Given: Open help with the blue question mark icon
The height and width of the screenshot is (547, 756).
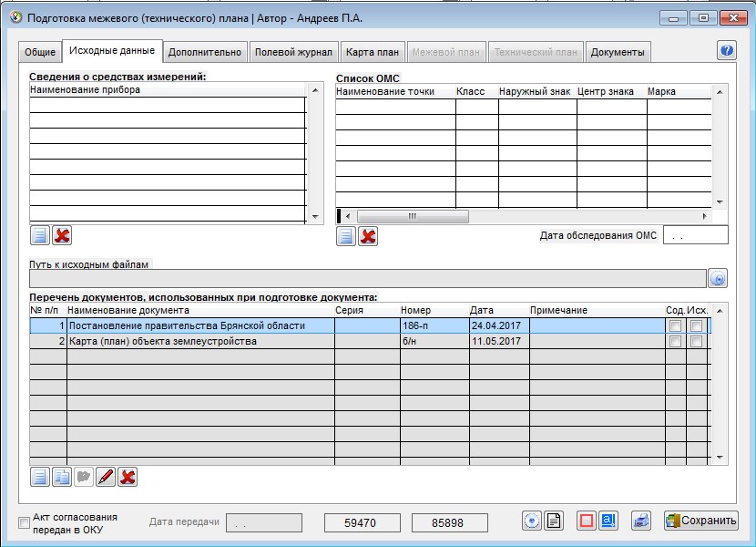Looking at the screenshot, I should (x=727, y=50).
